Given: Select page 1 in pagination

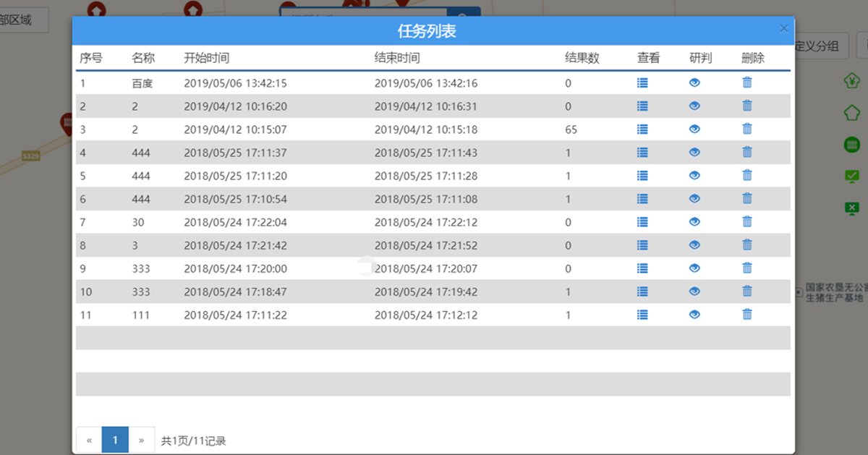Looking at the screenshot, I should 115,440.
